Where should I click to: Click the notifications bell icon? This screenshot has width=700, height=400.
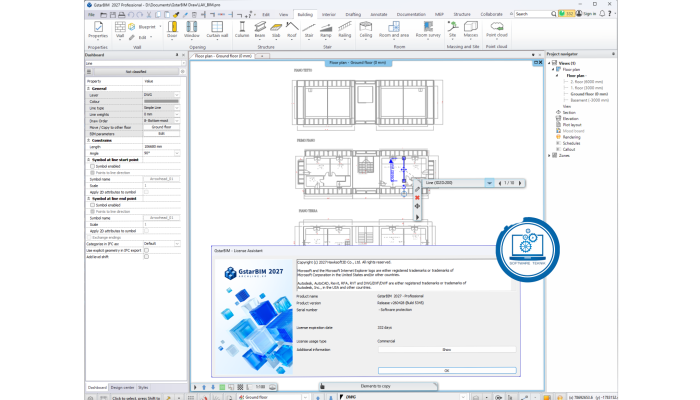[x=602, y=14]
